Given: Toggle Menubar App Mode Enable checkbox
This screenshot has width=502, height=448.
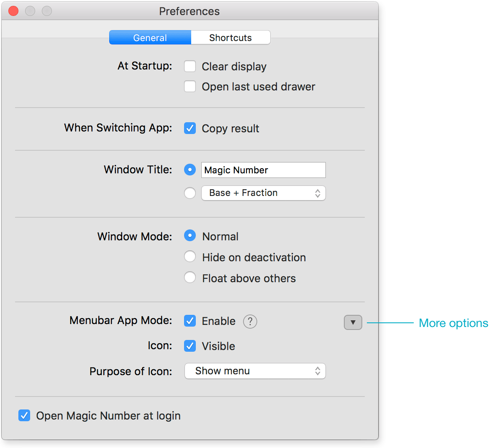Looking at the screenshot, I should [190, 321].
